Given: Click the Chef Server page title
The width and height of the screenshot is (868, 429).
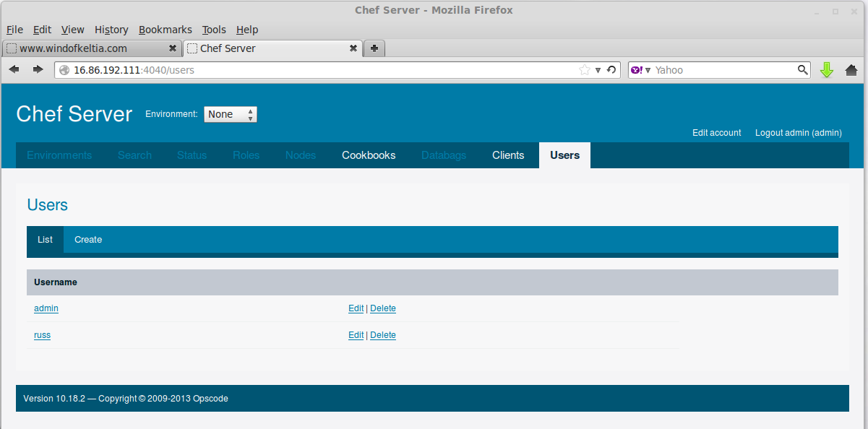Looking at the screenshot, I should click(x=74, y=114).
